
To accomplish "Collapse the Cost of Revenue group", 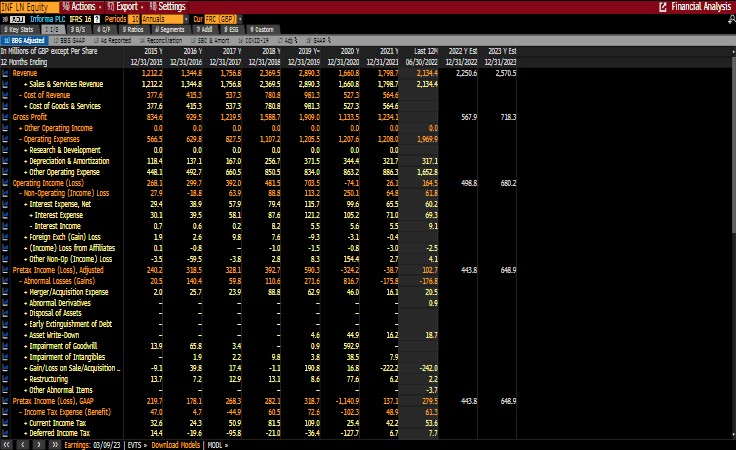I will click(x=21, y=95).
